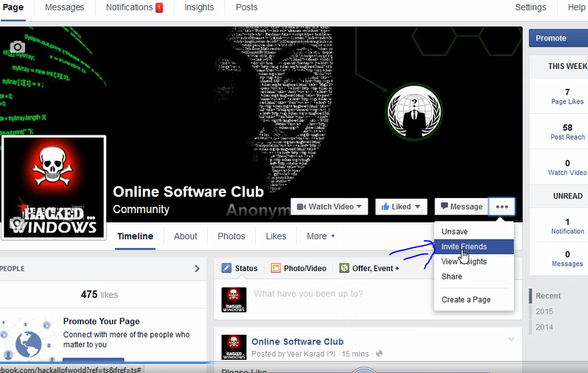Open the Messages tab
This screenshot has height=373, width=588.
[65, 8]
